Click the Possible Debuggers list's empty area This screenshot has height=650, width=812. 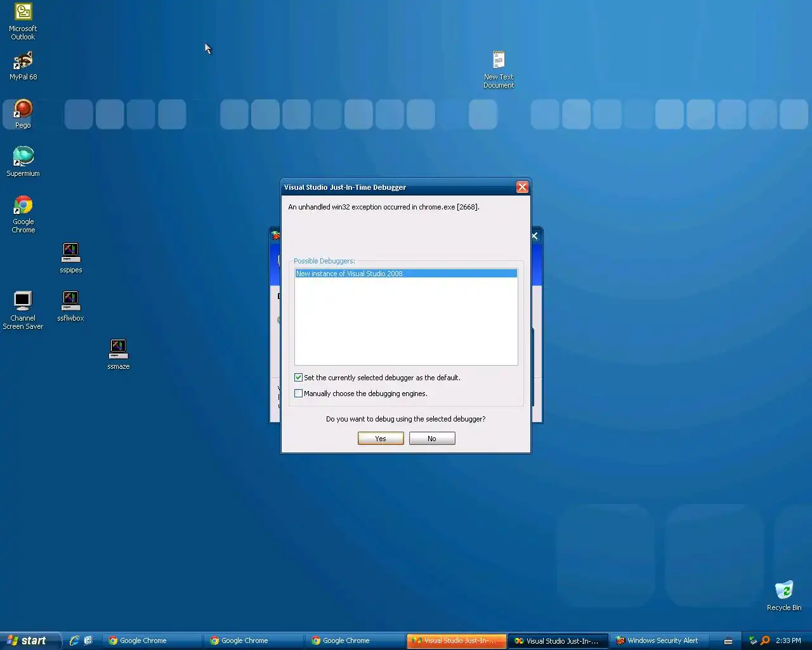point(406,322)
